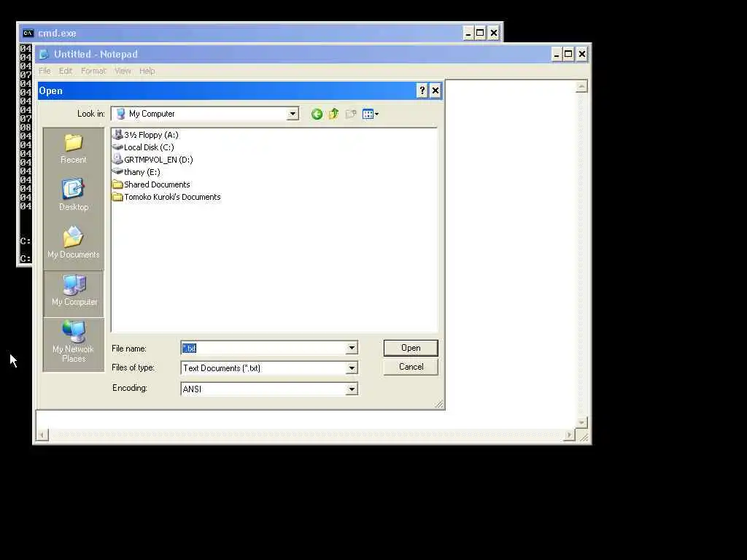Click the Notepad icon in title bar
The height and width of the screenshot is (560, 747).
tap(44, 54)
